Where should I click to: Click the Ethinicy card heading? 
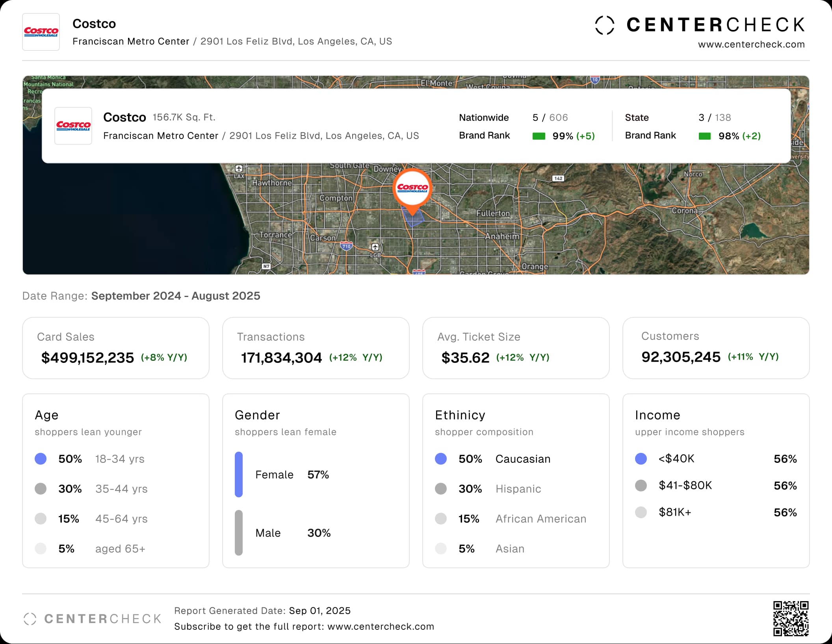(x=460, y=415)
